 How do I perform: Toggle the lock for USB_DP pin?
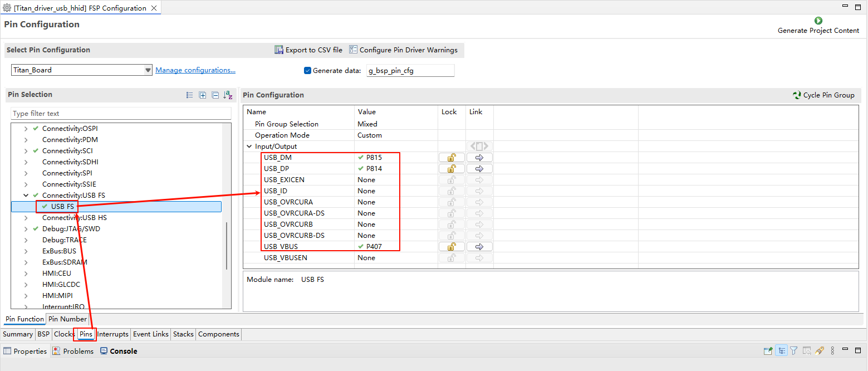452,169
